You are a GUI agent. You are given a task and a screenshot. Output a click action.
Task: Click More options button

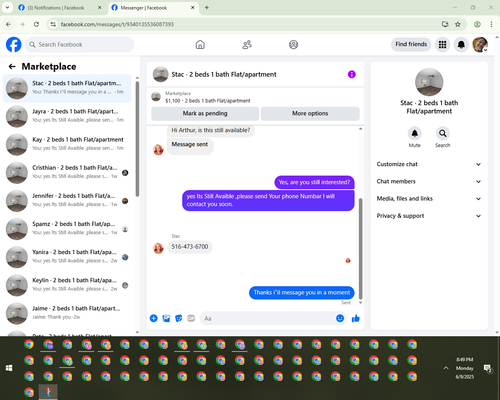point(310,114)
